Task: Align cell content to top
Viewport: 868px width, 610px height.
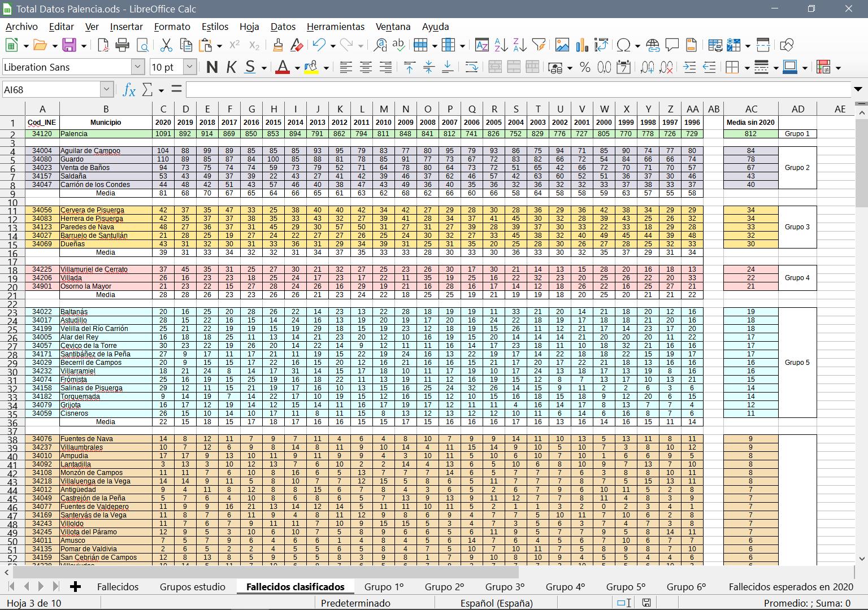Action: click(x=409, y=67)
